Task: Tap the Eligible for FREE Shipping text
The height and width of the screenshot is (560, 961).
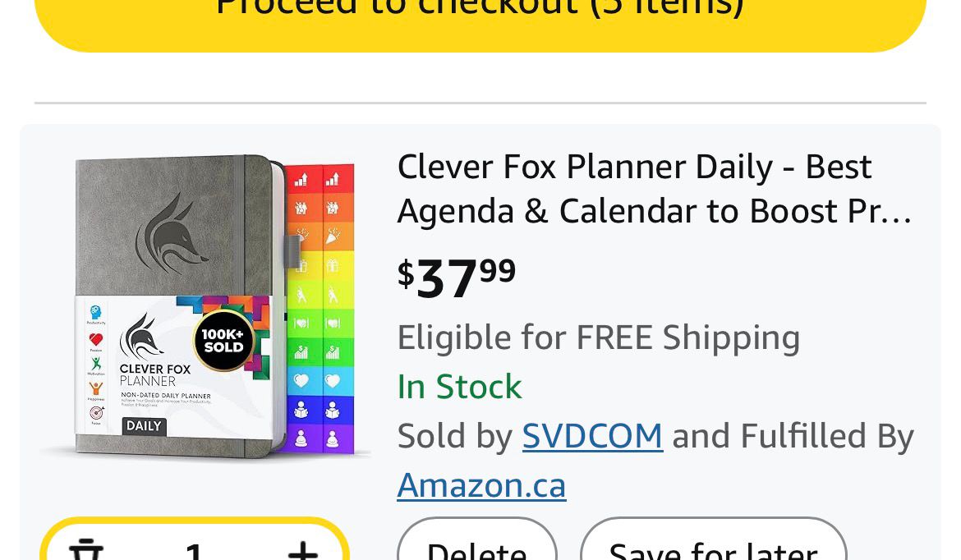Action: 598,337
